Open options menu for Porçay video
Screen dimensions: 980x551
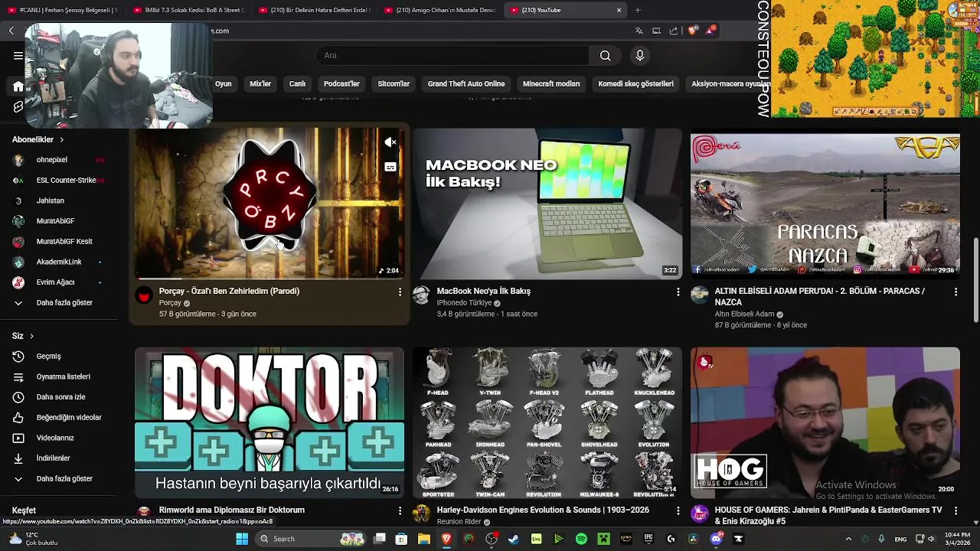[400, 292]
